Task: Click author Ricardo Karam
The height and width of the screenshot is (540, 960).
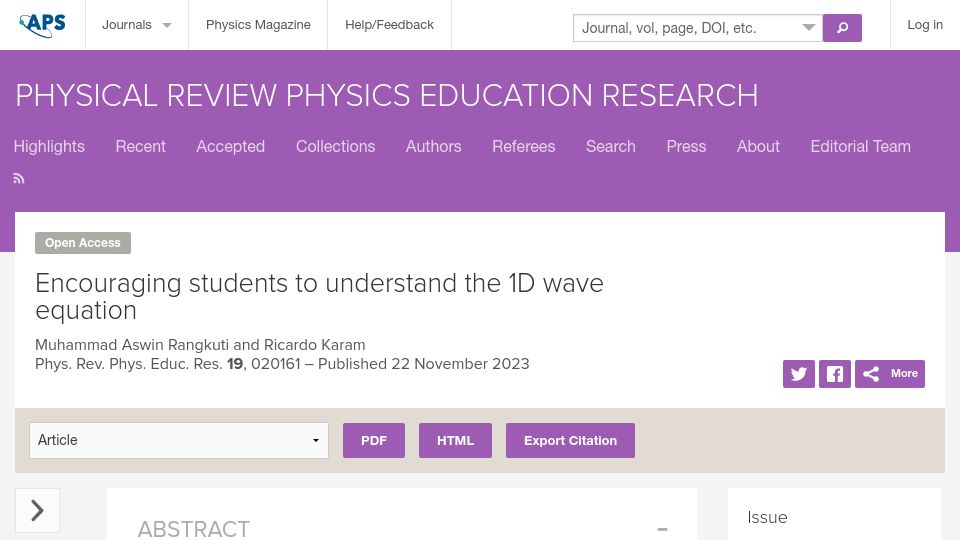Action: [x=314, y=345]
